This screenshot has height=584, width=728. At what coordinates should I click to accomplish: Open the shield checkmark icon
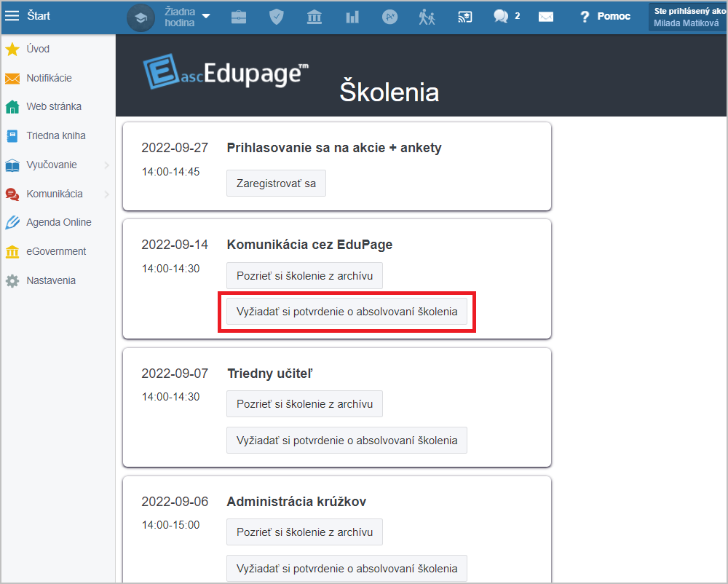(276, 17)
